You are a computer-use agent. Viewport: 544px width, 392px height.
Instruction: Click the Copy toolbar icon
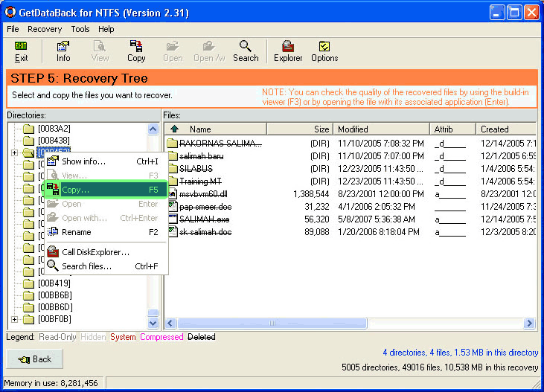pyautogui.click(x=136, y=51)
